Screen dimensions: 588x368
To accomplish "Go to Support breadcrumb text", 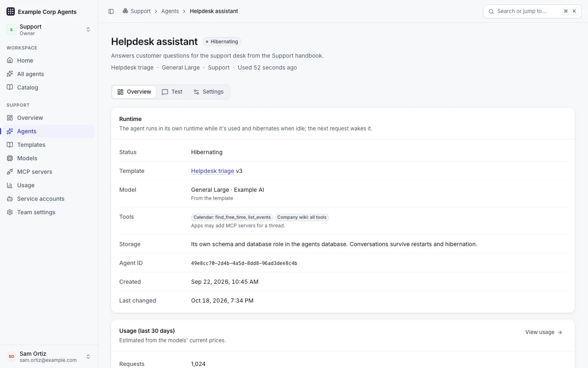I will click(x=140, y=11).
